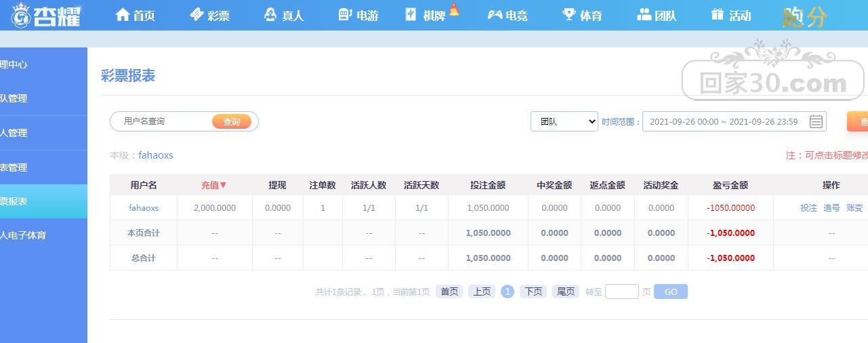Click the 用户名 column header
Viewport: 868px width, 343px height.
[x=144, y=185]
